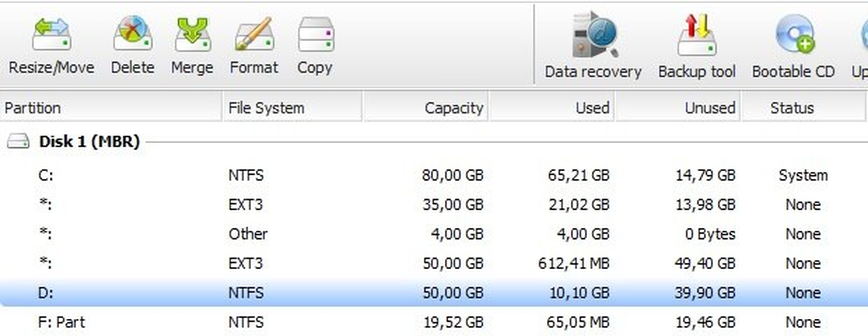The height and width of the screenshot is (336, 868).
Task: Select the Delete partition tool
Action: click(x=133, y=33)
